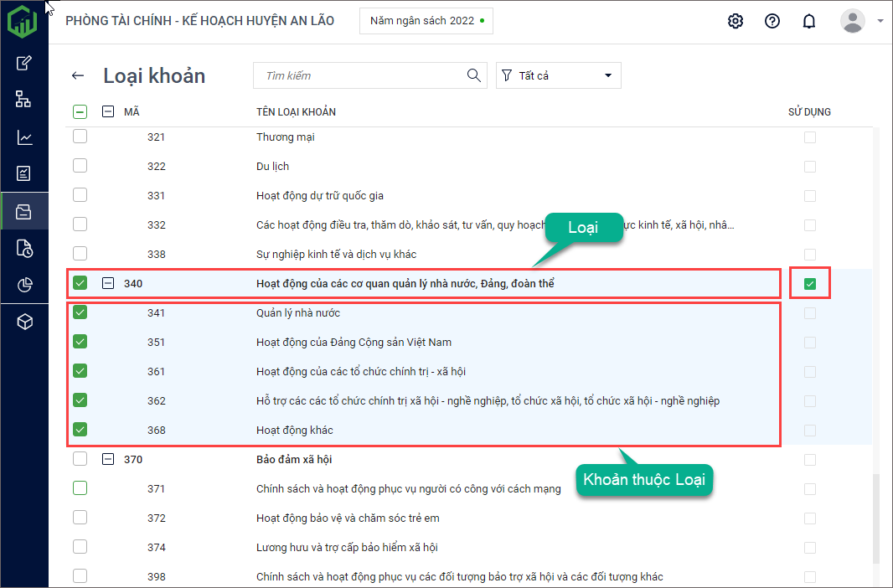Uncheck the row 341 Quản lý nhà nước
This screenshot has height=588, width=893.
click(80, 312)
